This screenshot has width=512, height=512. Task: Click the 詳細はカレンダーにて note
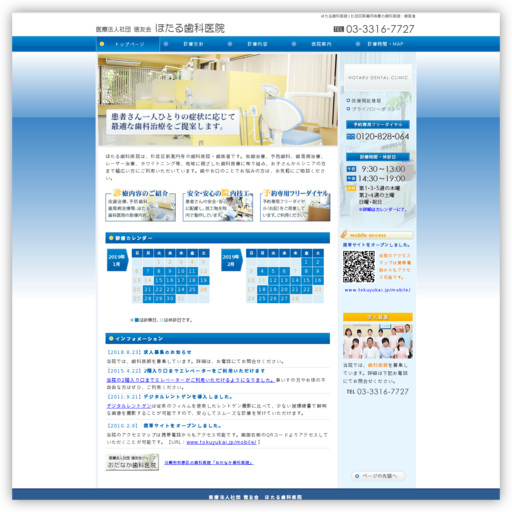pyautogui.click(x=383, y=209)
